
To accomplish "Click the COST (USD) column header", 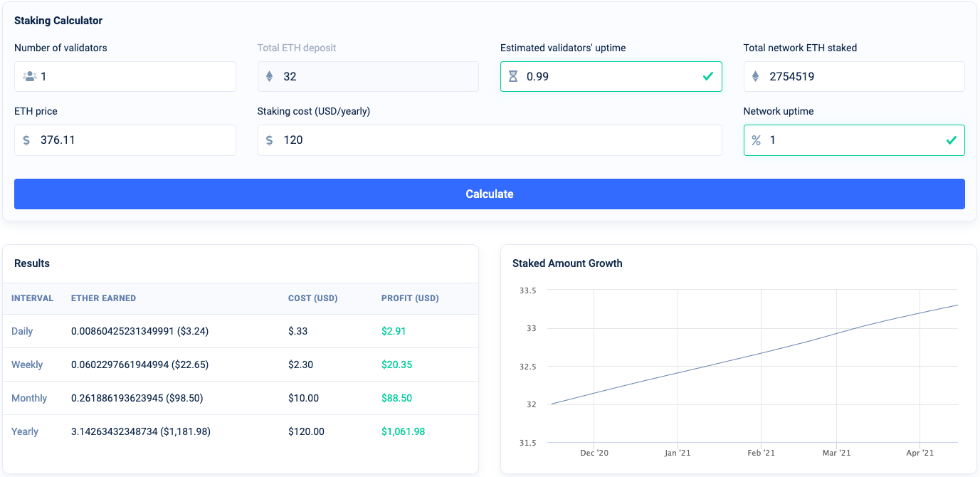I will pyautogui.click(x=312, y=298).
